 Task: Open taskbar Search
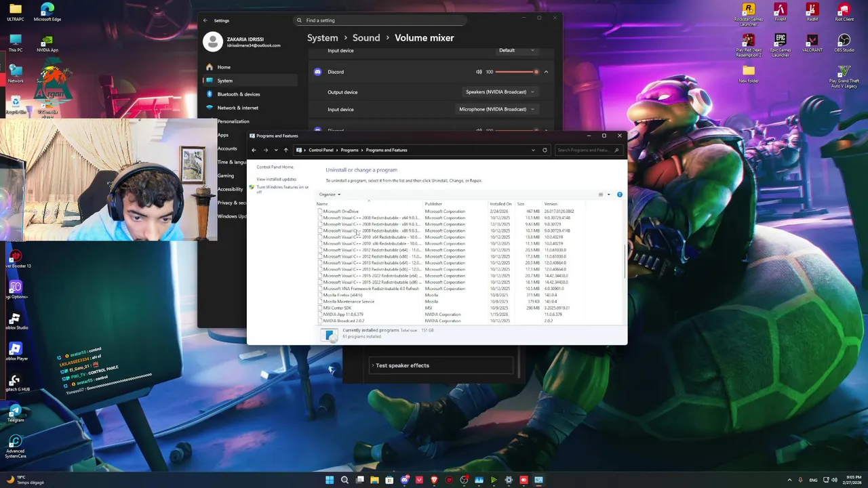point(344,480)
